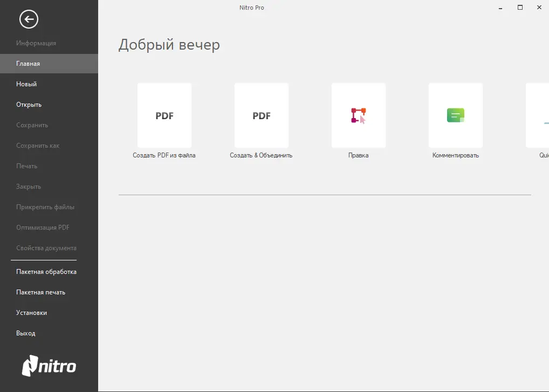Click the Создать PDF из файла label

pyautogui.click(x=164, y=155)
